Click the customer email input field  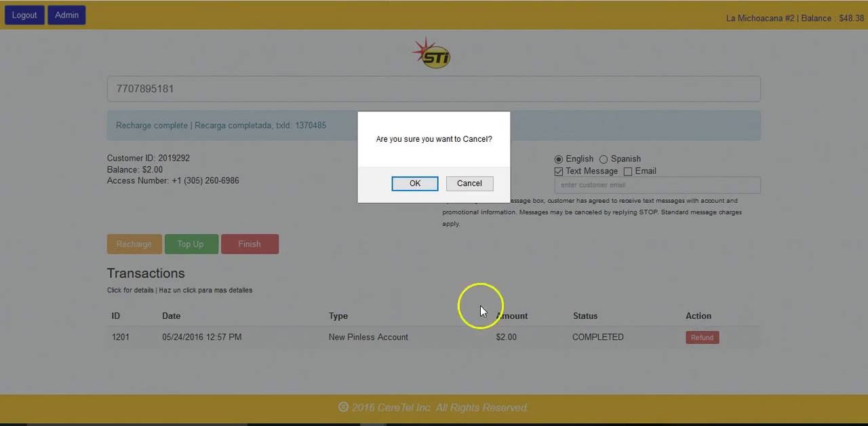(657, 185)
